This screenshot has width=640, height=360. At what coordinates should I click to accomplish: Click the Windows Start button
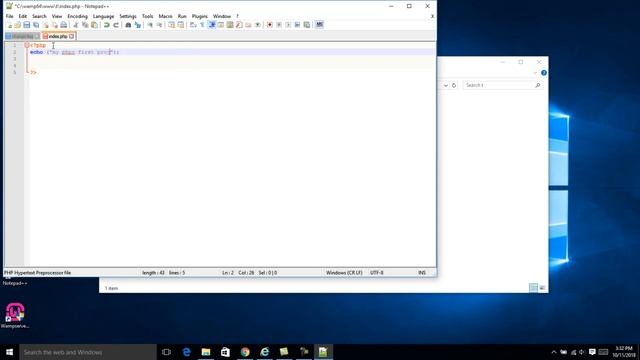click(x=9, y=352)
